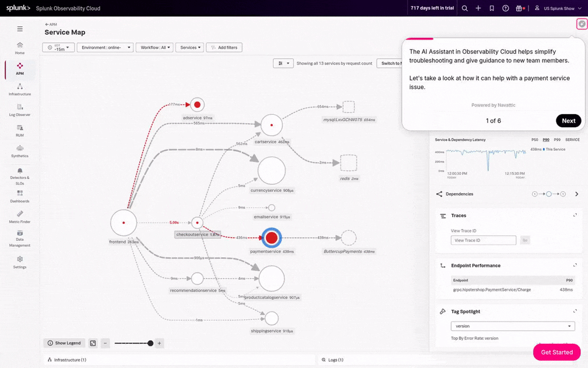Open APM in the sidebar
The height and width of the screenshot is (368, 588).
(20, 69)
